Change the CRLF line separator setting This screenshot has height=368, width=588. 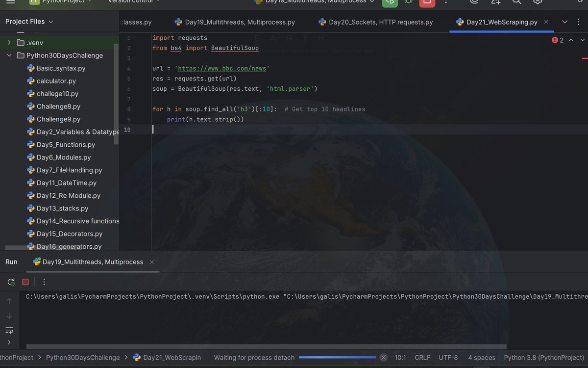(x=422, y=358)
